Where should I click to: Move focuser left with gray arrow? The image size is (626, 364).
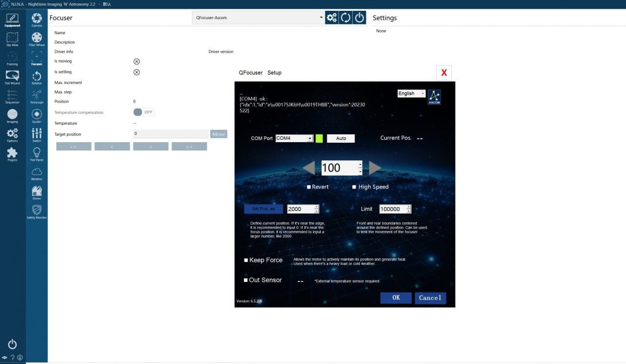309,168
